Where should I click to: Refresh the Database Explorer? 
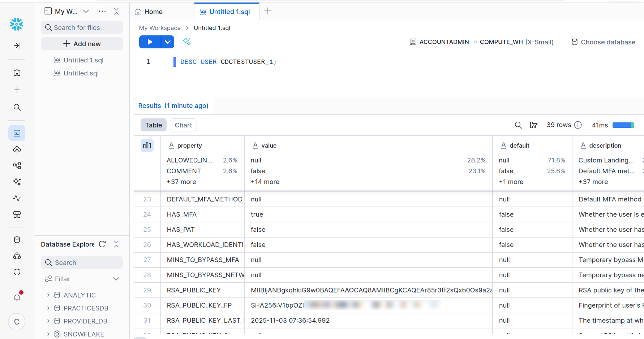(x=102, y=244)
